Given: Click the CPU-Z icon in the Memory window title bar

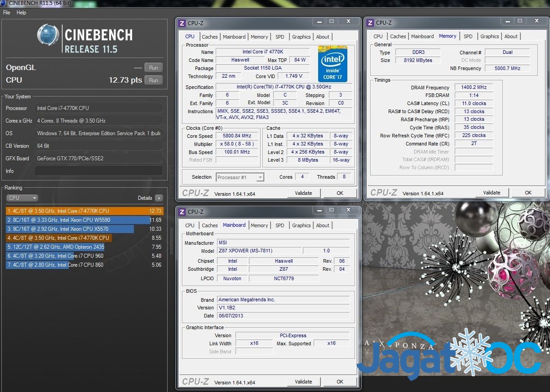Looking at the screenshot, I should pyautogui.click(x=370, y=23).
